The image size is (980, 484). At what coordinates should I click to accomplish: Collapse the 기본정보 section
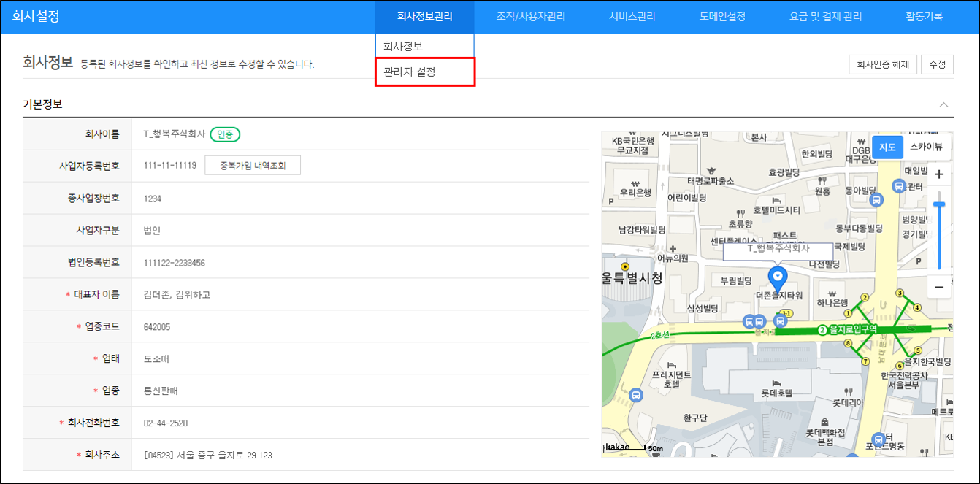pyautogui.click(x=943, y=104)
